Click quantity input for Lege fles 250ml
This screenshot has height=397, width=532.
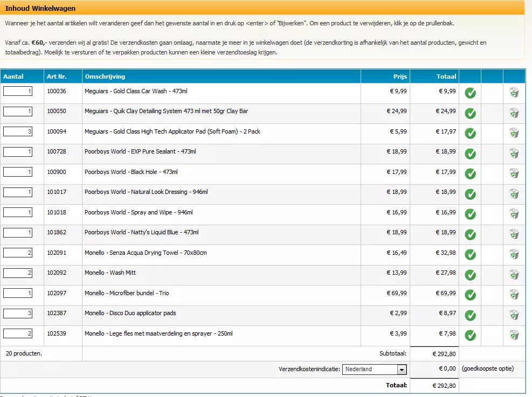(x=18, y=333)
